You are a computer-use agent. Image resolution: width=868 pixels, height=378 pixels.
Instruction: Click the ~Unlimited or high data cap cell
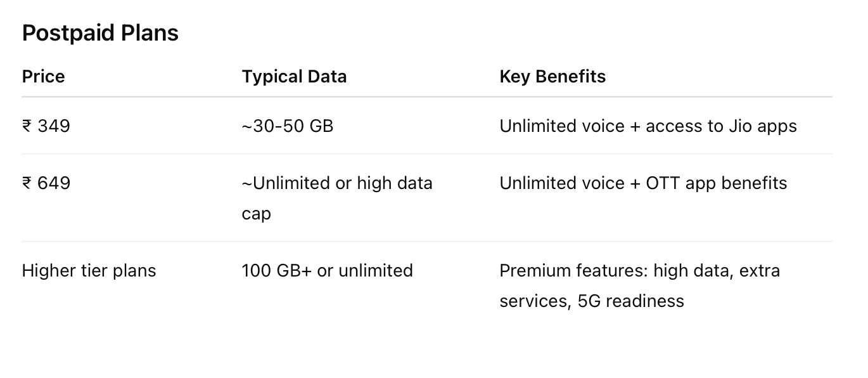click(337, 198)
